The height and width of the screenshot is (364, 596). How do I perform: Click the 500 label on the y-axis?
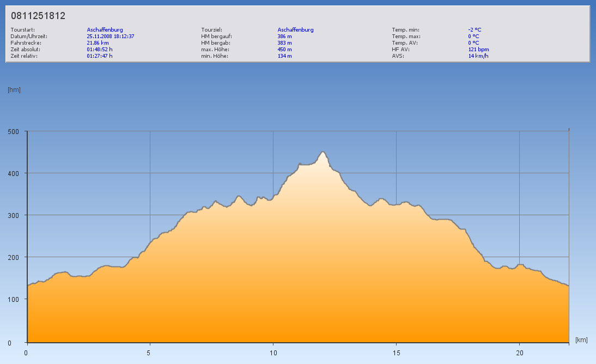[13, 131]
